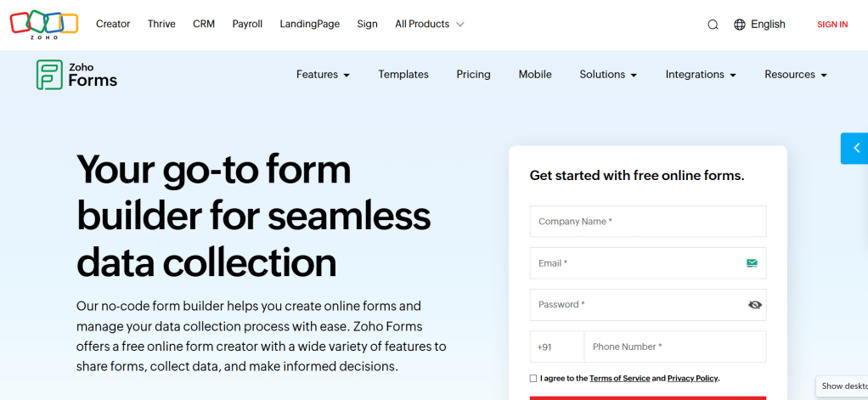Open the Privacy Policy link
This screenshot has width=868, height=400.
(x=693, y=379)
